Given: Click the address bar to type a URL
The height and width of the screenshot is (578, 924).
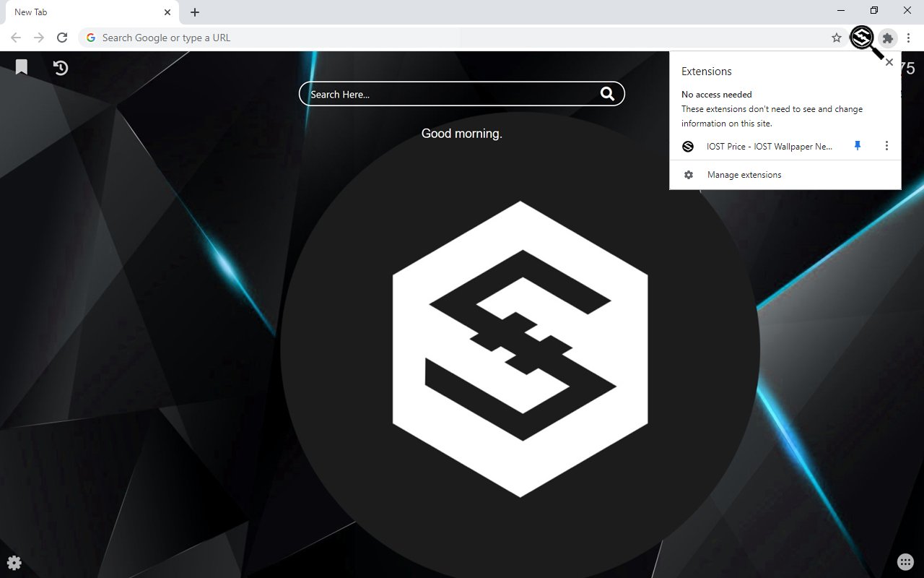Looking at the screenshot, I should pos(462,38).
